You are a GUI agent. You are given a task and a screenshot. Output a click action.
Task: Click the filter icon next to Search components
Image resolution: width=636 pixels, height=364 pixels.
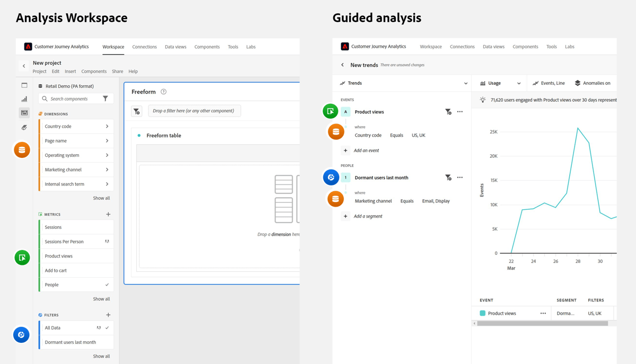[106, 99]
